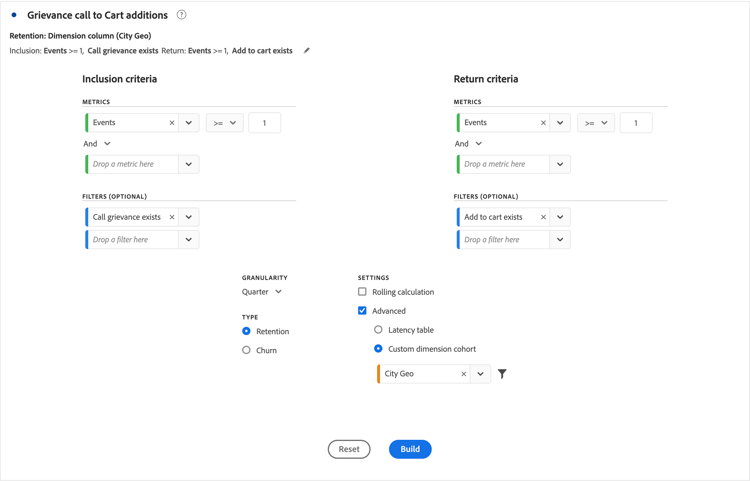This screenshot has height=481, width=750.
Task: Open the Quarter granularity dropdown
Action: [x=263, y=292]
